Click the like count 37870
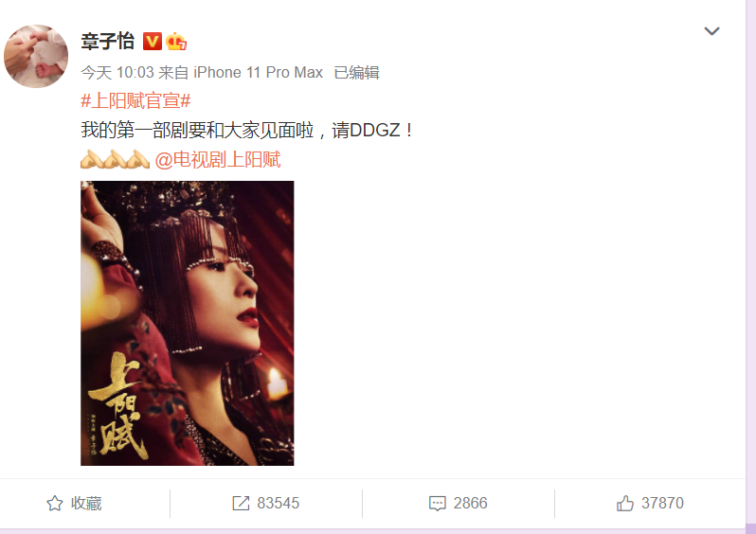 coord(662,503)
